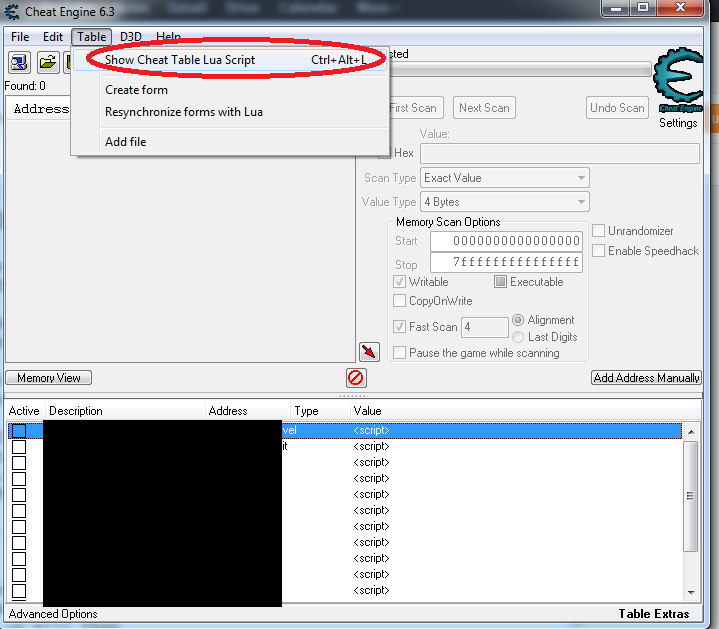Toggle the Executable checkbox

[500, 281]
